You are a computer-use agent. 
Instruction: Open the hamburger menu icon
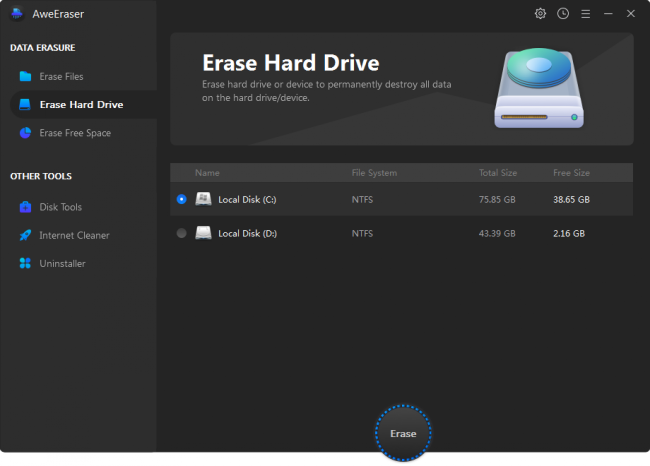[x=585, y=14]
